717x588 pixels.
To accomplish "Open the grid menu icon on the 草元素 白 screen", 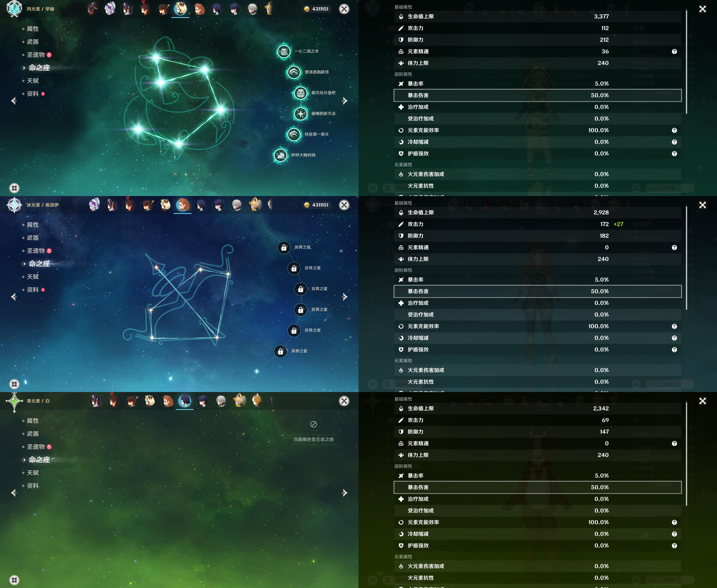I will point(14,580).
